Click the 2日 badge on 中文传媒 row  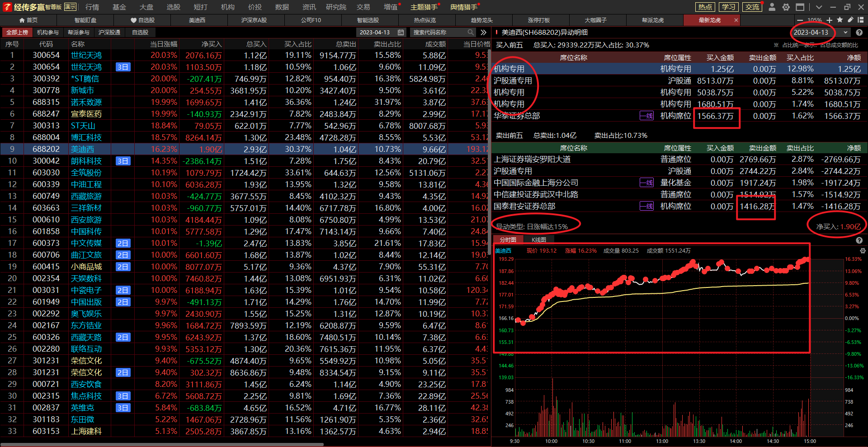[x=123, y=243]
